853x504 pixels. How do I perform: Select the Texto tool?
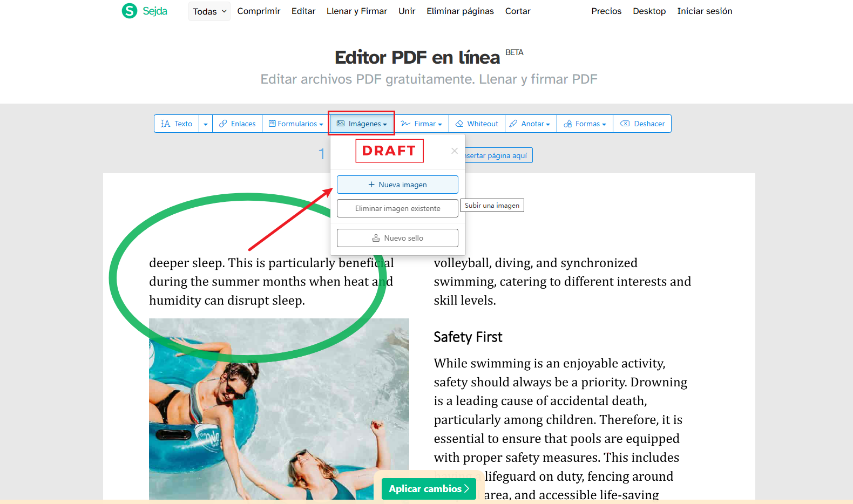coord(177,124)
